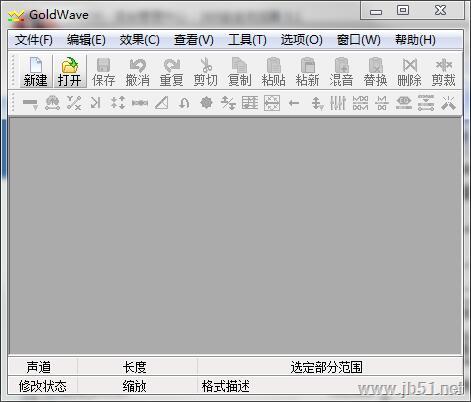The height and width of the screenshot is (402, 471).
Task: Click the 选定部分范围 status bar field
Action: (330, 367)
